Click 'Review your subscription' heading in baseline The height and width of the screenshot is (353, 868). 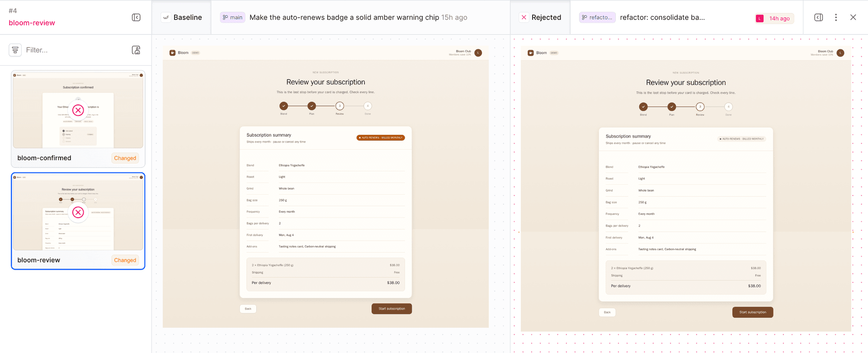pyautogui.click(x=325, y=82)
